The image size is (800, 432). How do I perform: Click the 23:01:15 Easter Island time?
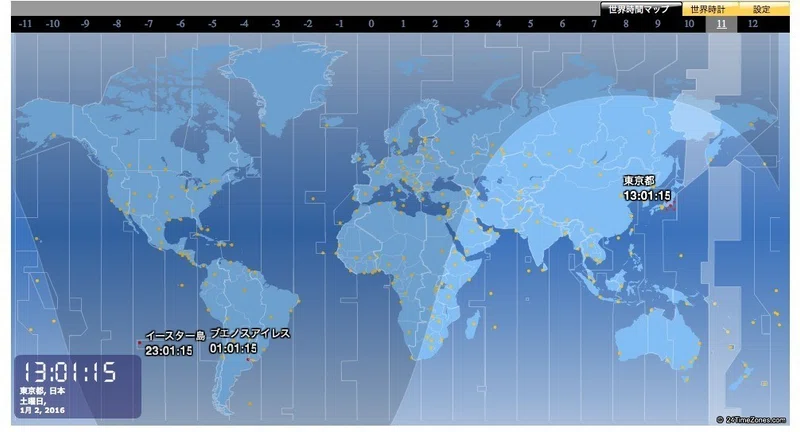169,350
